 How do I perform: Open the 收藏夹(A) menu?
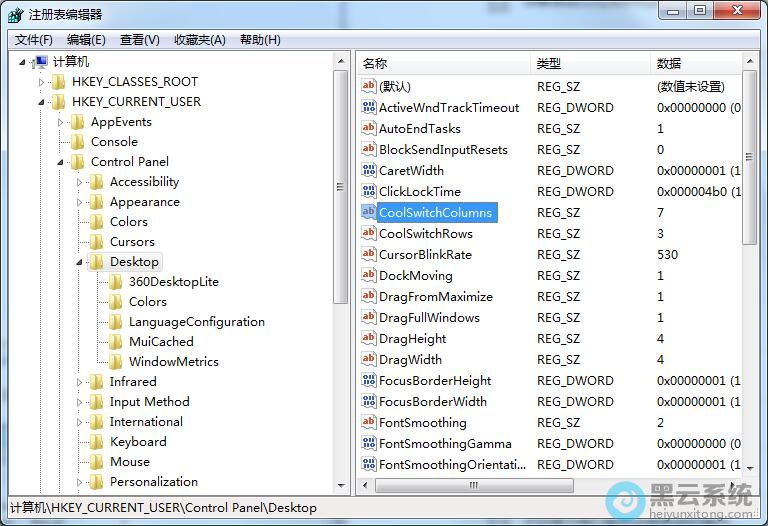[200, 40]
